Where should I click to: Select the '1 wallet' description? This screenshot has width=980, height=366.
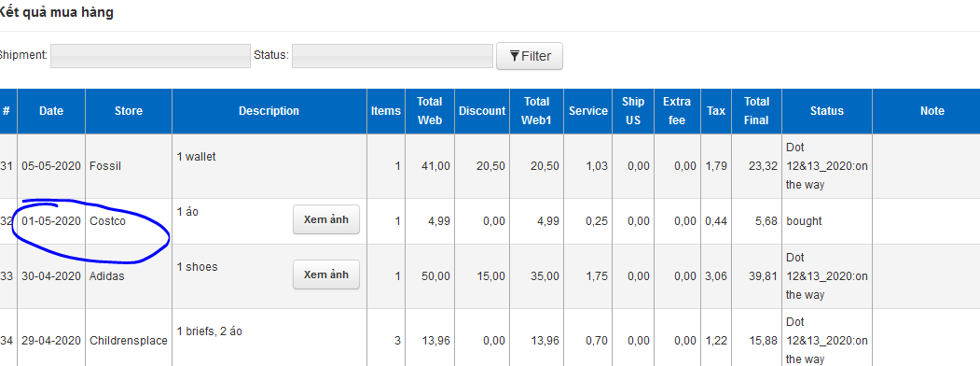point(196,157)
